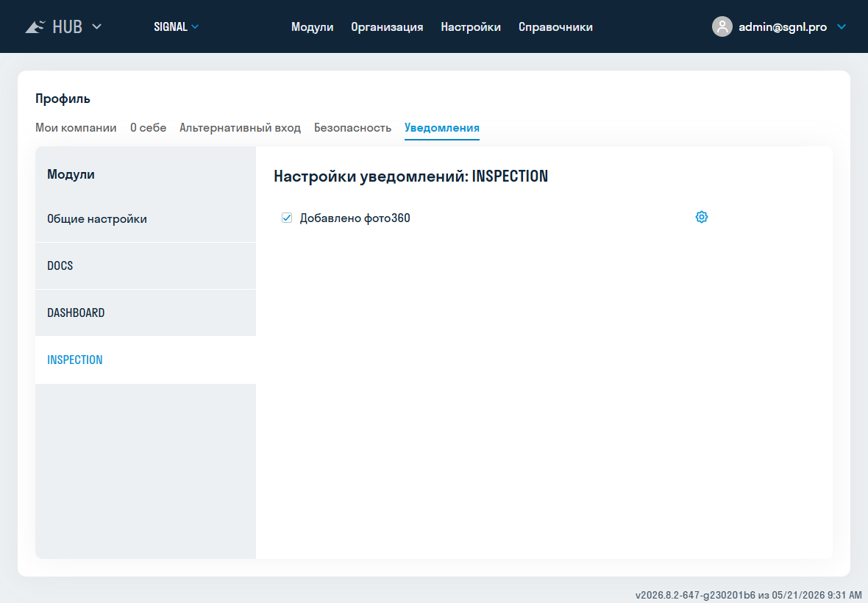Select the DOCS module
This screenshot has width=868, height=603.
point(146,265)
